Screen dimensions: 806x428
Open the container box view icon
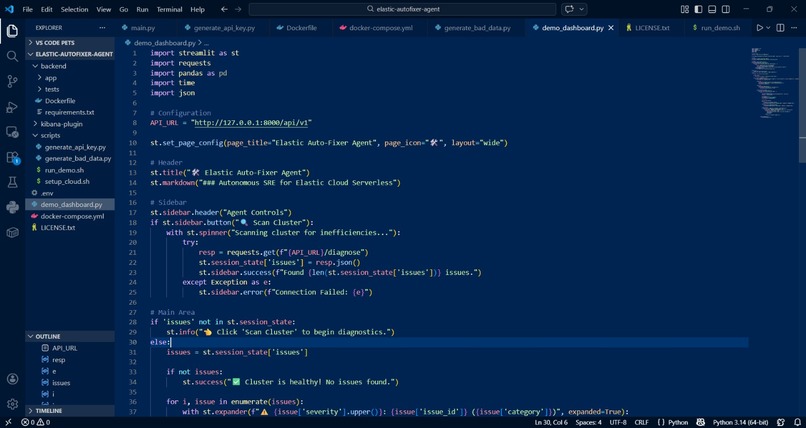click(x=12, y=232)
